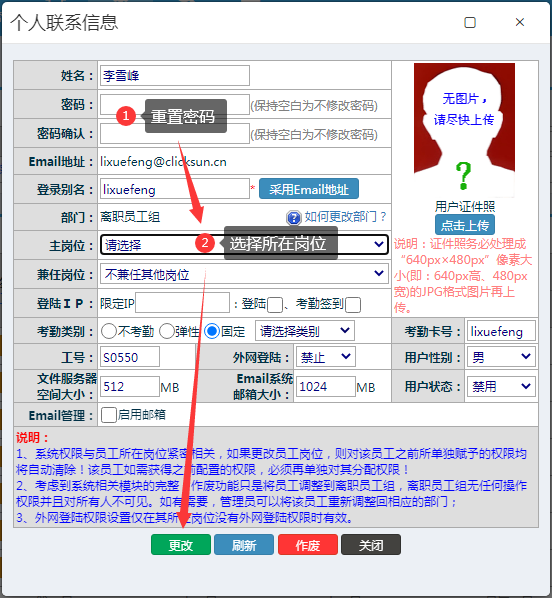Select the 固定 attendance radio button
This screenshot has width=552, height=598.
[x=212, y=331]
